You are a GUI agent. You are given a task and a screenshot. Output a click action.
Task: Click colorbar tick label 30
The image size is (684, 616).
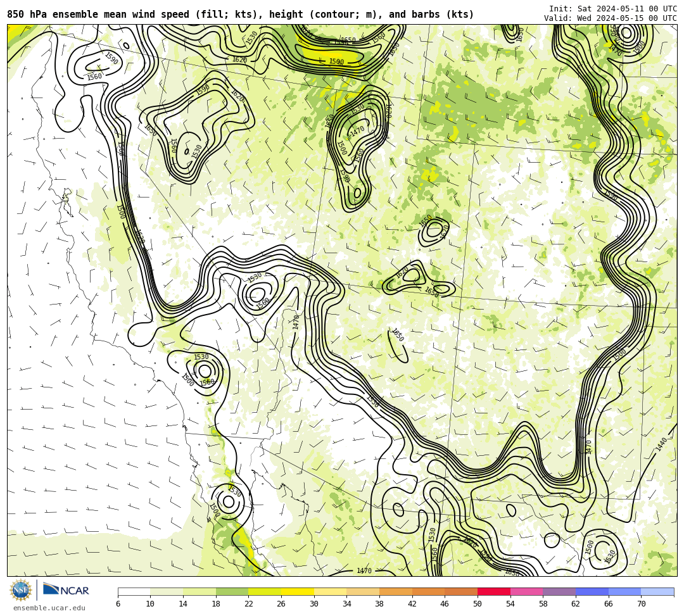tap(314, 604)
